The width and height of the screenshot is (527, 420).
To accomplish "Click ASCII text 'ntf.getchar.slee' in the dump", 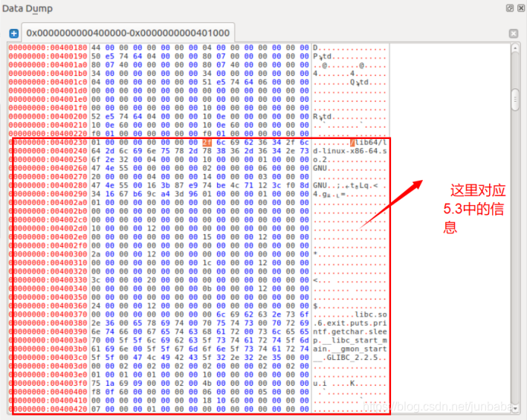I will coord(350,332).
